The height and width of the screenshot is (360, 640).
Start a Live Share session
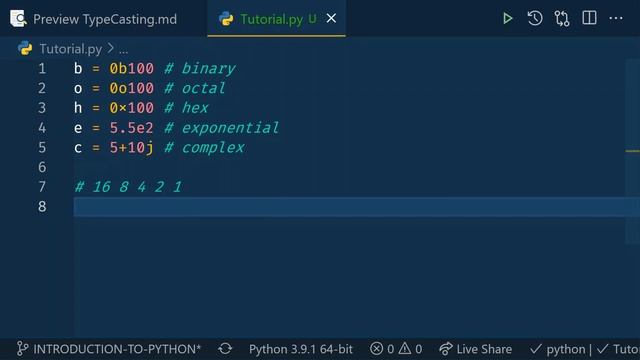(x=476, y=349)
